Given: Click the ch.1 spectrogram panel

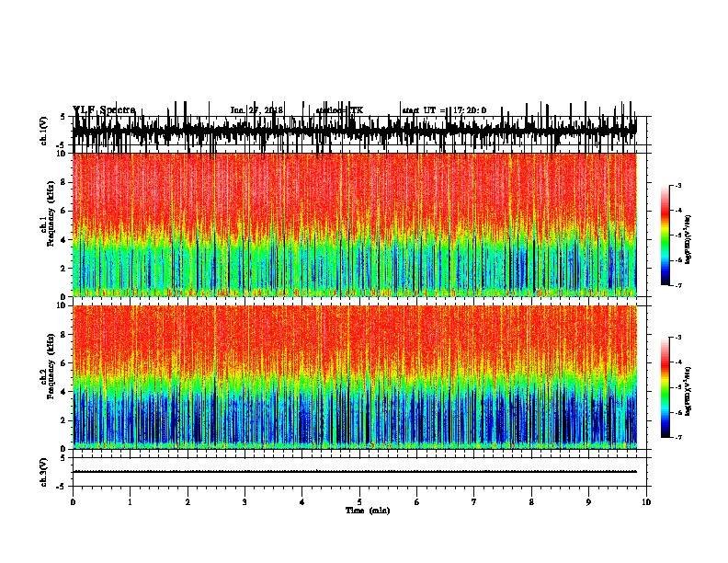Looking at the screenshot, I should coord(354,224).
